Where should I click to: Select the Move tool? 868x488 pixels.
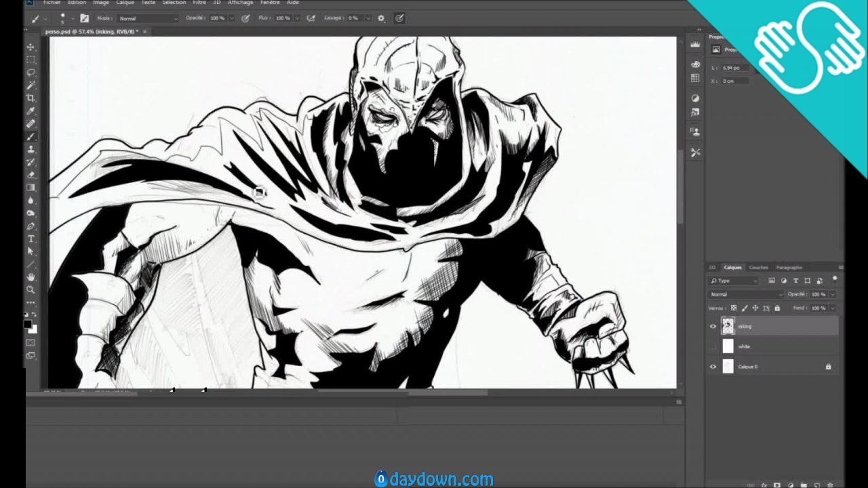pyautogui.click(x=31, y=47)
